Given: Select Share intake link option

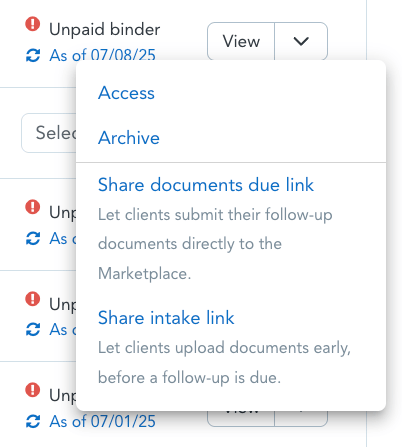Looking at the screenshot, I should tap(166, 317).
